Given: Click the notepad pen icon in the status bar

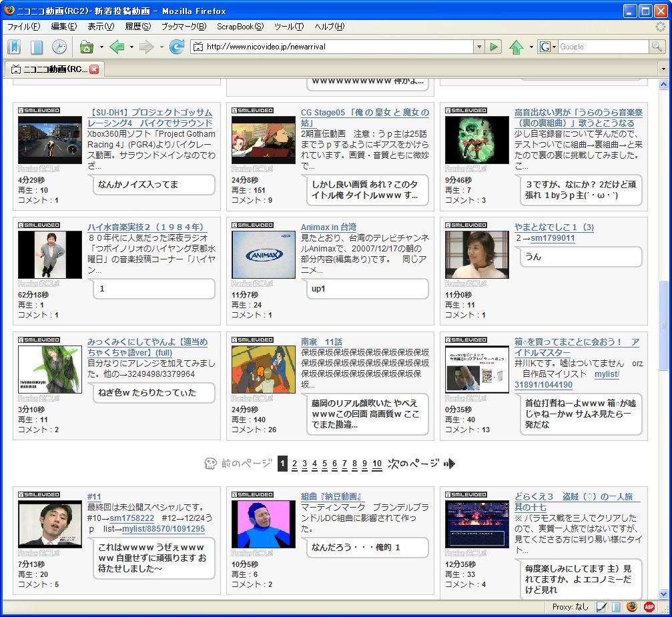Looking at the screenshot, I should 601,607.
